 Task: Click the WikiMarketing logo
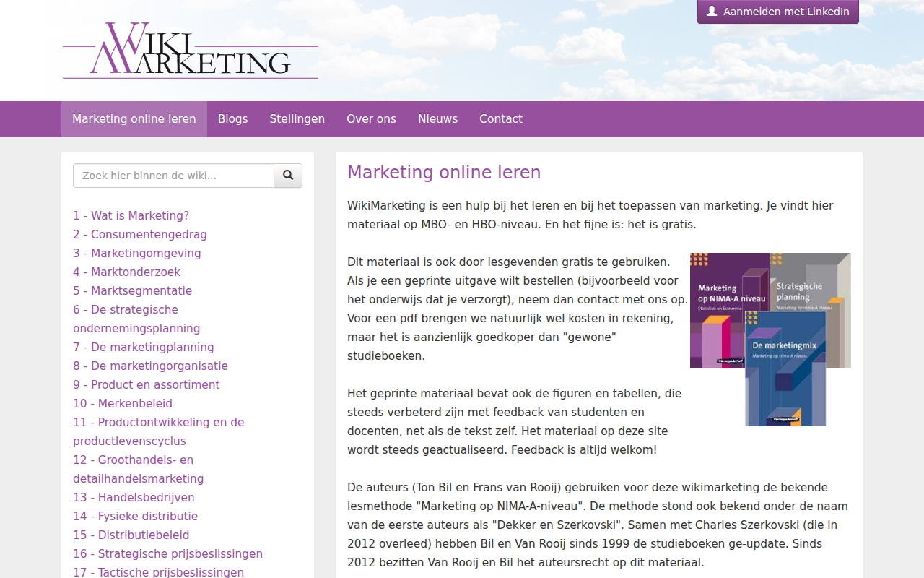point(190,50)
